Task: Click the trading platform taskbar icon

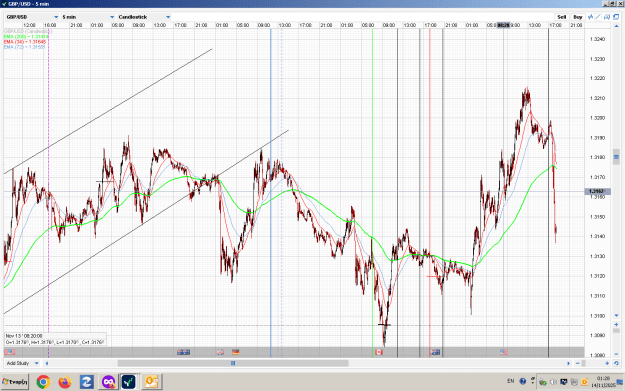Action: pyautogui.click(x=128, y=382)
